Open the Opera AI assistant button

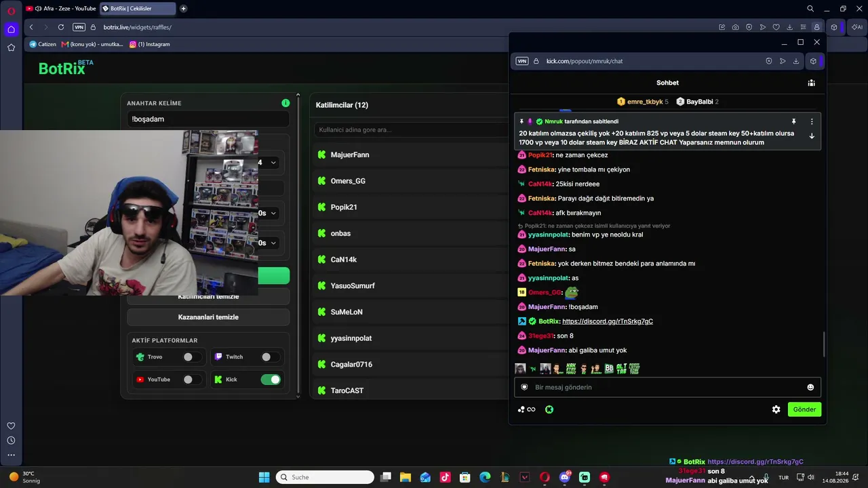(x=856, y=27)
